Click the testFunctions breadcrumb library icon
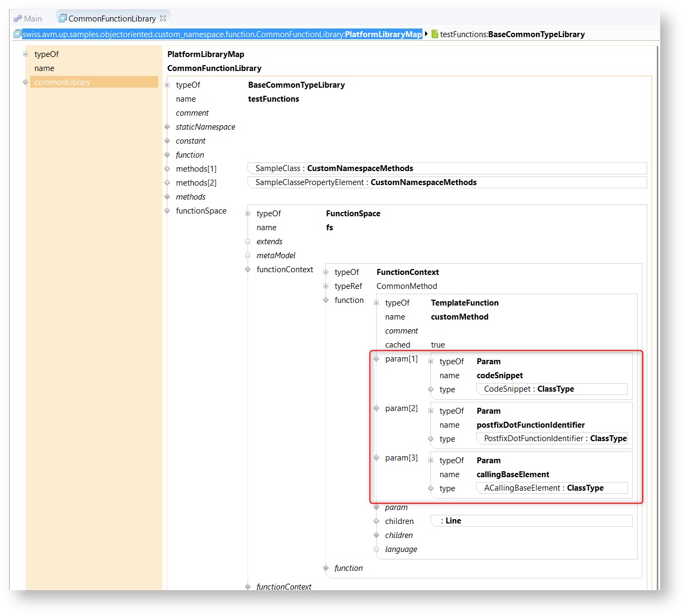 [435, 34]
